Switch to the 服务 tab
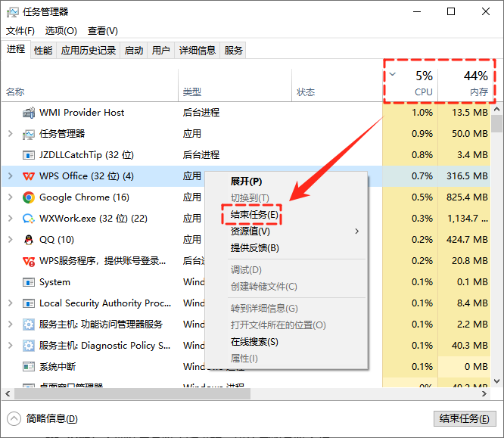This screenshot has width=504, height=438. 233,51
